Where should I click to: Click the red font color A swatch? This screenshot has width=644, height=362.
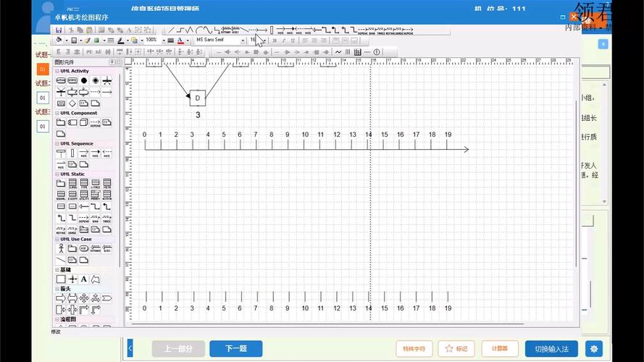click(180, 41)
